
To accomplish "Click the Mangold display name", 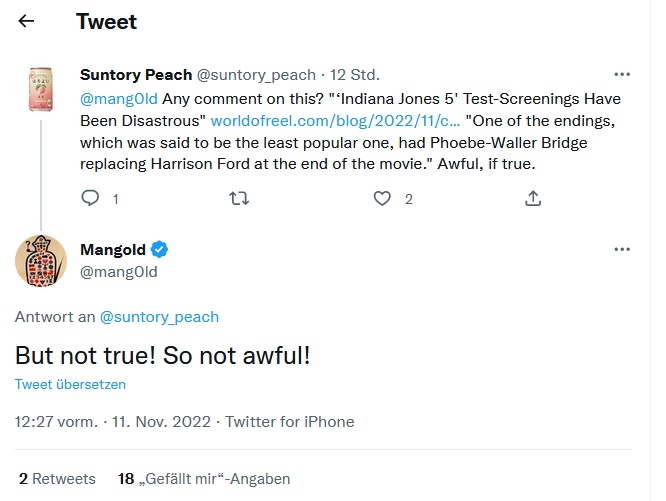I will pyautogui.click(x=113, y=250).
